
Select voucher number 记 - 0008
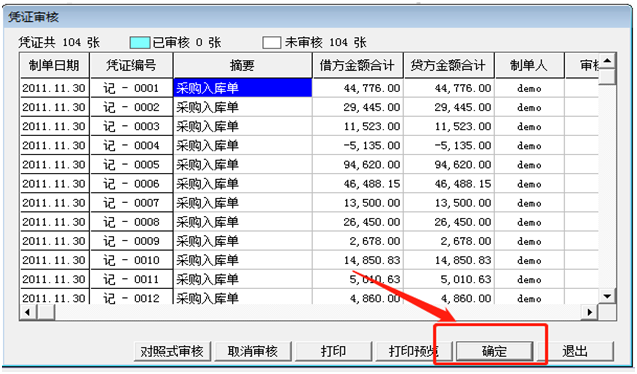[x=132, y=222]
